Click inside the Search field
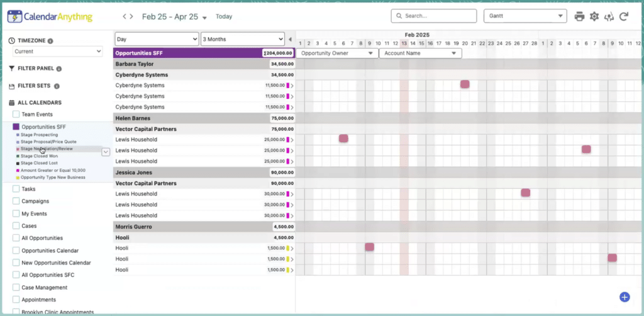This screenshot has height=316, width=644. (434, 16)
